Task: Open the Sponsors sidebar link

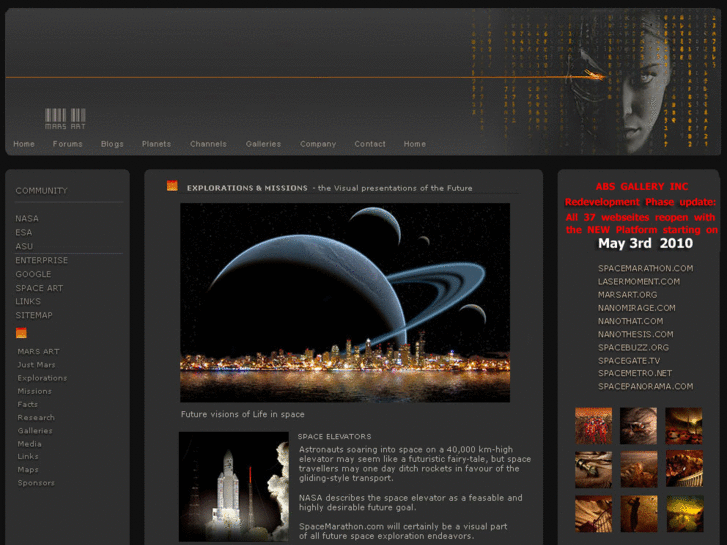Action: (x=36, y=483)
